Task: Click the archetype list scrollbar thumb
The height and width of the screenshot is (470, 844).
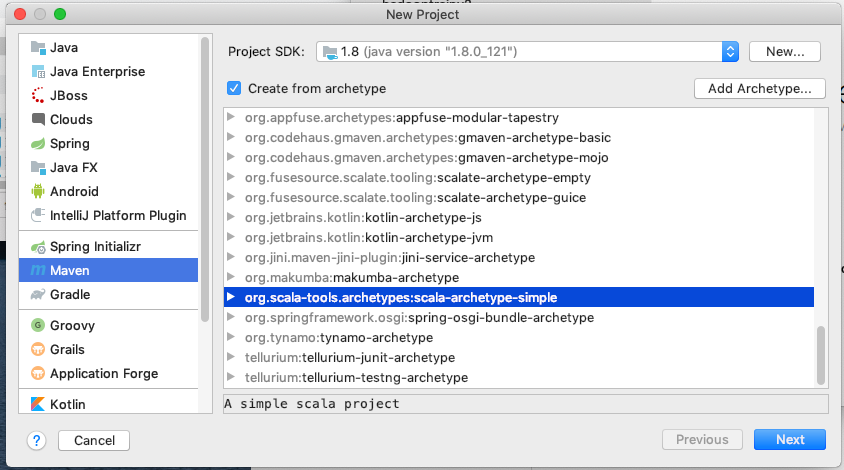Action: [821, 355]
